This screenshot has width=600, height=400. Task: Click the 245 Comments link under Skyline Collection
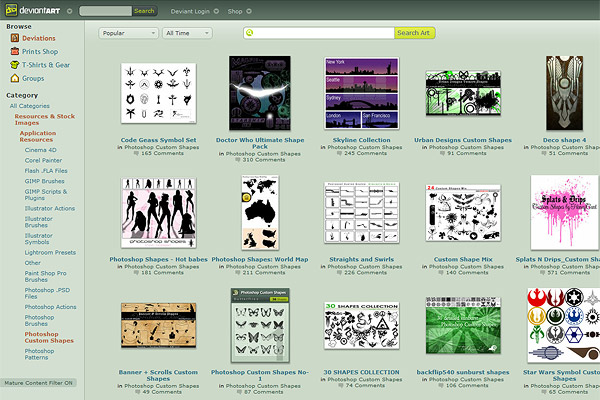[365, 153]
